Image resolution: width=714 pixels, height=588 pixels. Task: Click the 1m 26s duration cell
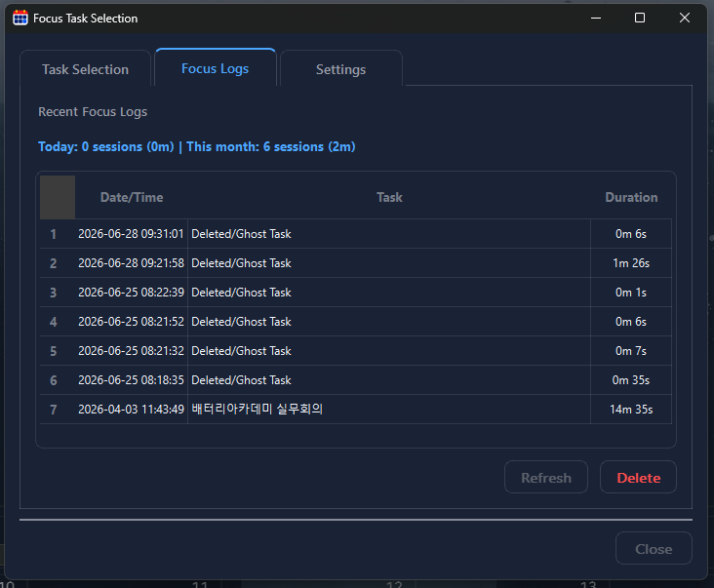(631, 263)
